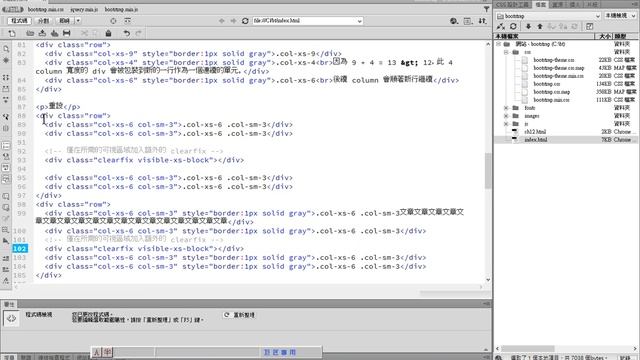Screen dimensions: 640x360
Task: Open file management arrows icon in document toolbar
Action: 482,21
